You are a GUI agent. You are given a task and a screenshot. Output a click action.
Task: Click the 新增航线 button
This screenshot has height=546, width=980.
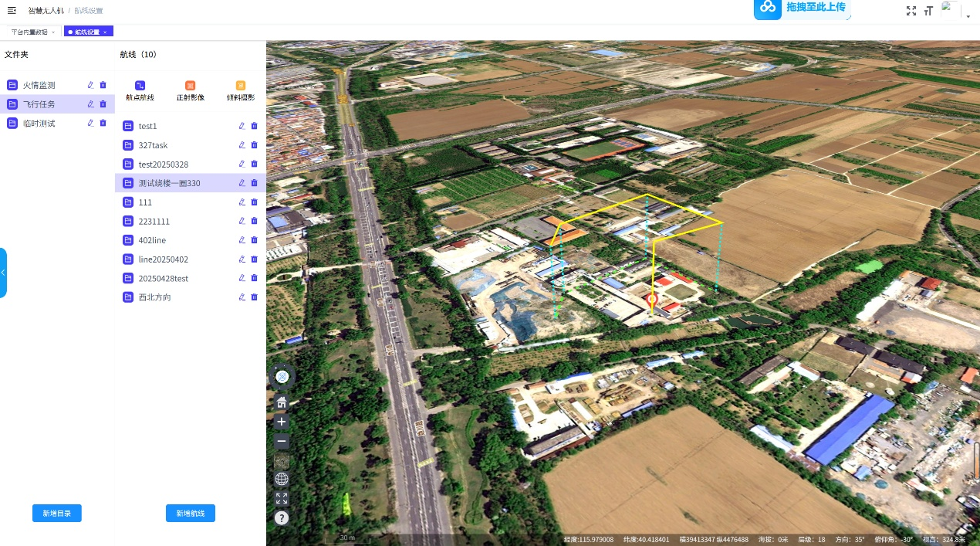(191, 514)
